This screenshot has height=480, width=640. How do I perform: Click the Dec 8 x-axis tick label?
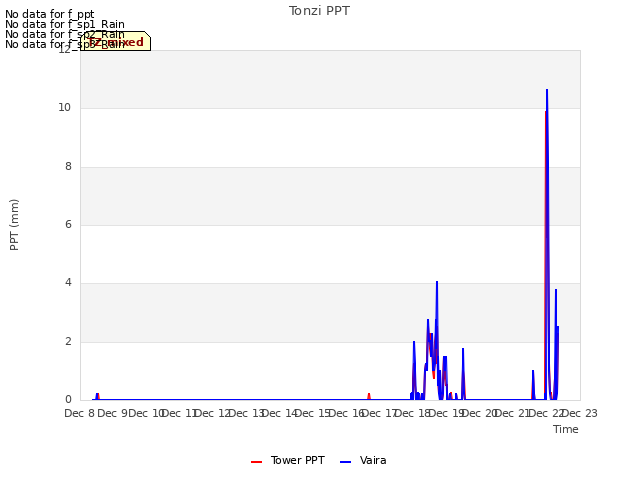coord(80,413)
